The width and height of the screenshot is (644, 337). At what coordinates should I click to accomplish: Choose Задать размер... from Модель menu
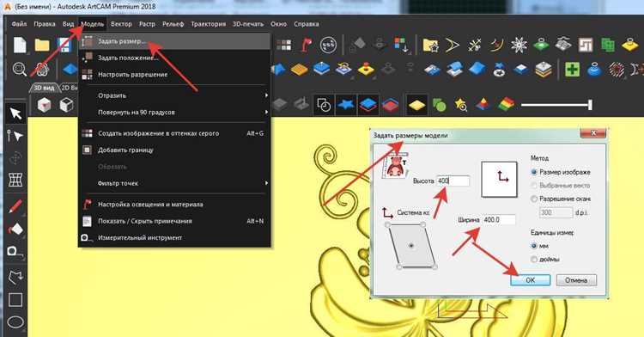coord(175,41)
